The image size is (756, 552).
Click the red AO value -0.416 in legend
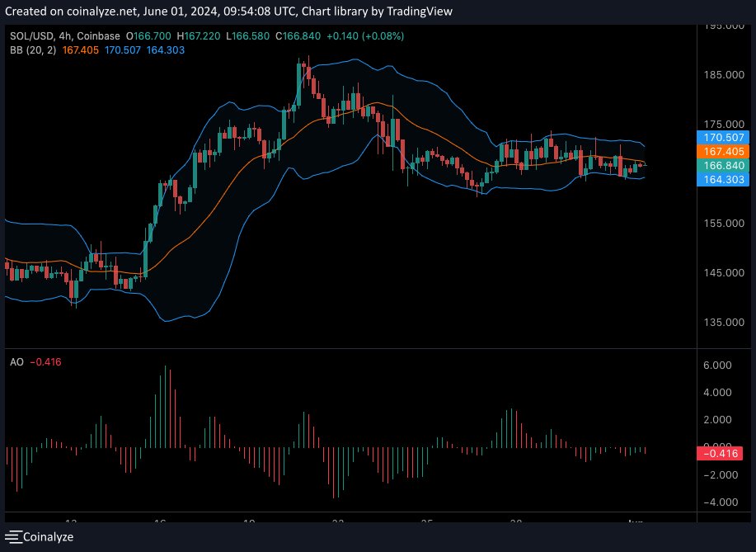(45, 361)
